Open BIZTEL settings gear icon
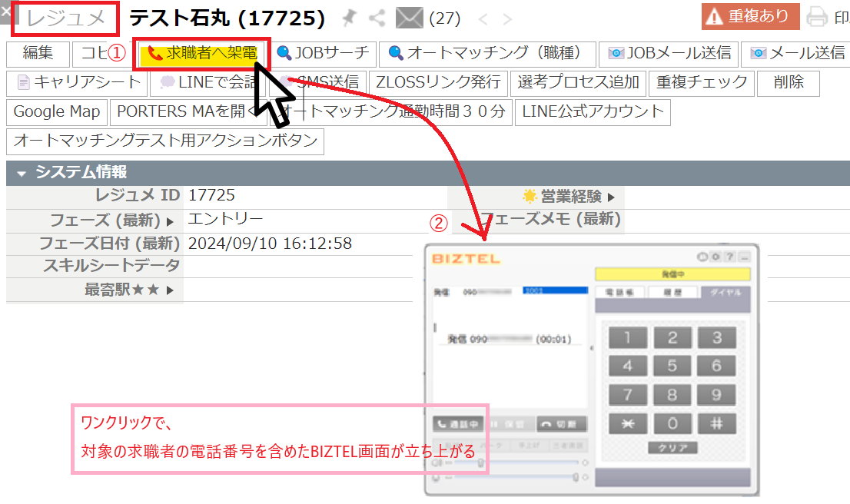This screenshot has height=504, width=850. pyautogui.click(x=716, y=257)
